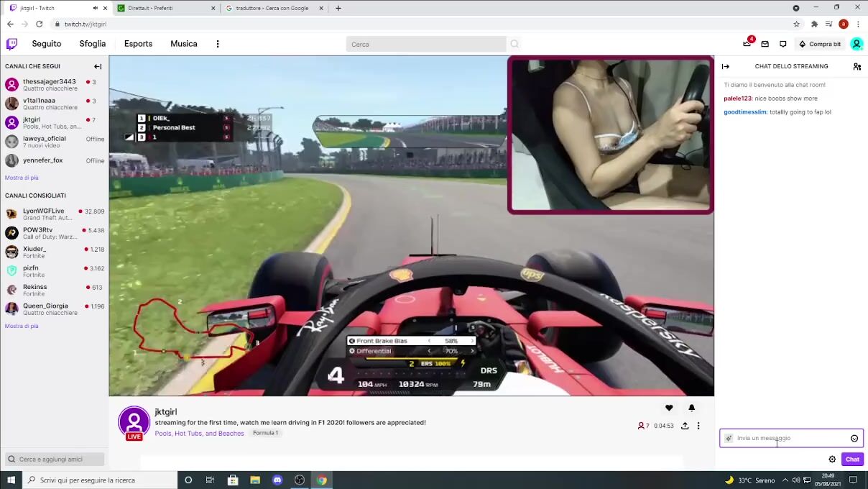Open chat settings gear icon
Screen dimensions: 868x489
[x=832, y=459]
